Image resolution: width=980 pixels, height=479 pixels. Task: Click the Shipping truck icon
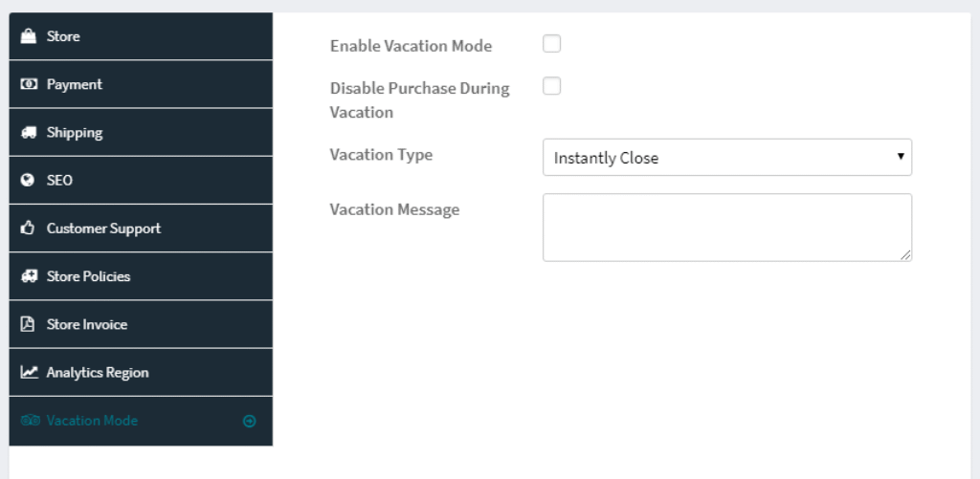(x=28, y=132)
